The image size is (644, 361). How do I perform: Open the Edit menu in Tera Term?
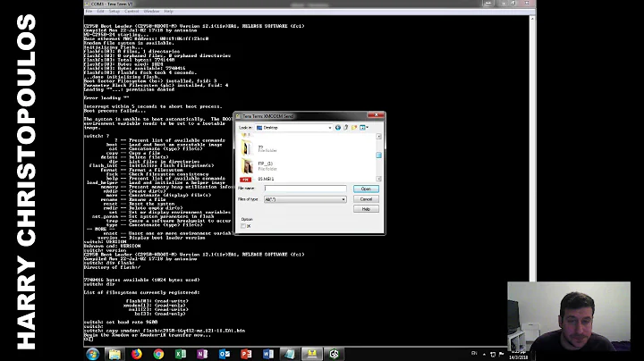(x=100, y=11)
